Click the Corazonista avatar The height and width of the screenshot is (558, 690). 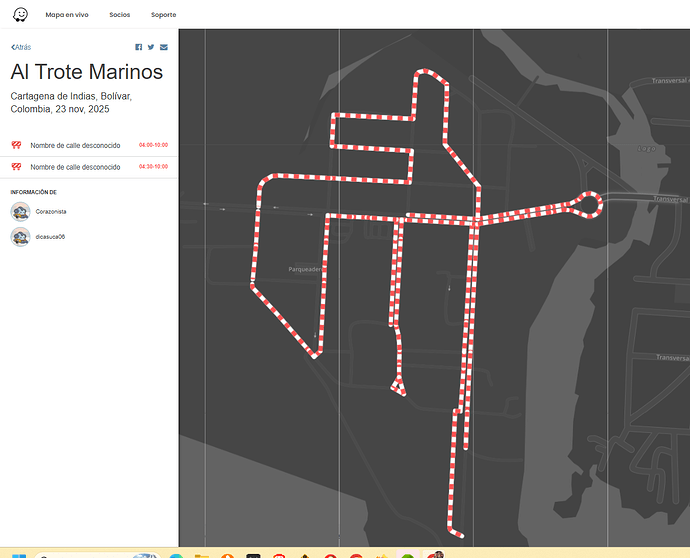click(x=20, y=212)
